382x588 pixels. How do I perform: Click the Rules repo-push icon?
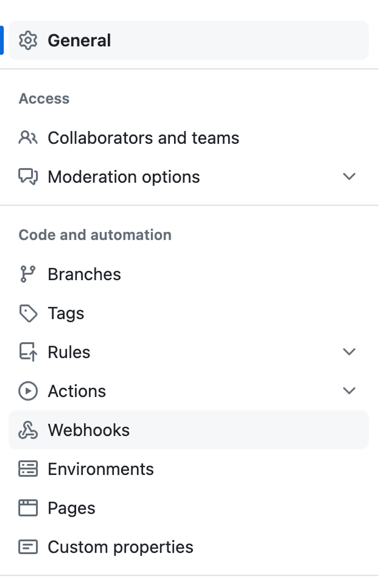point(28,352)
